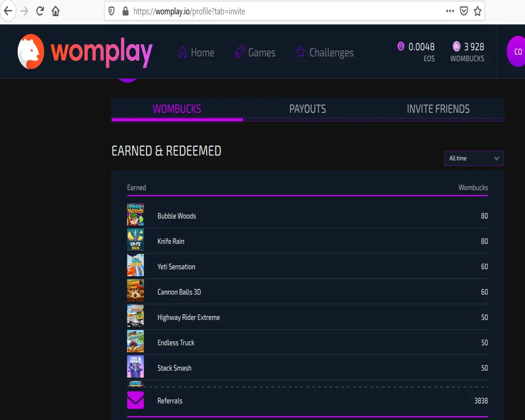525x420 pixels.
Task: Go back with the browser back arrow
Action: [8, 11]
